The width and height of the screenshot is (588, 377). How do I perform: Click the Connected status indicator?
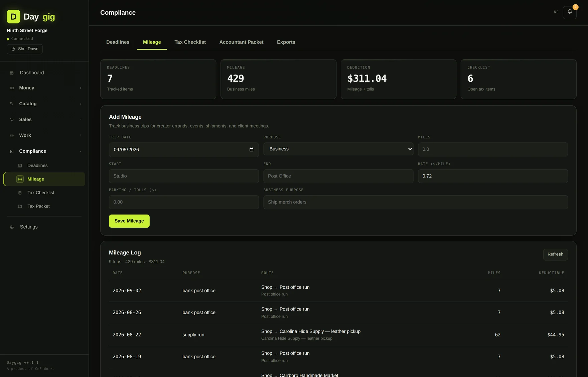20,39
